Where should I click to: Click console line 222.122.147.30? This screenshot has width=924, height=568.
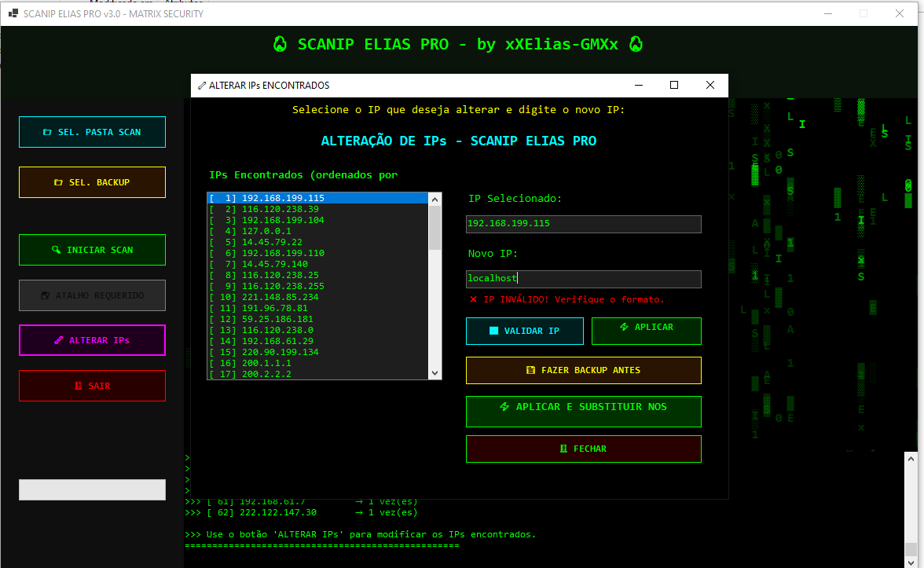[x=301, y=512]
